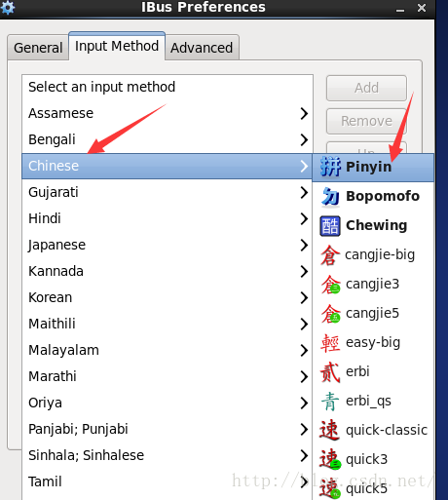448x500 pixels.
Task: Expand Bengali submenu arrow
Action: 304,139
